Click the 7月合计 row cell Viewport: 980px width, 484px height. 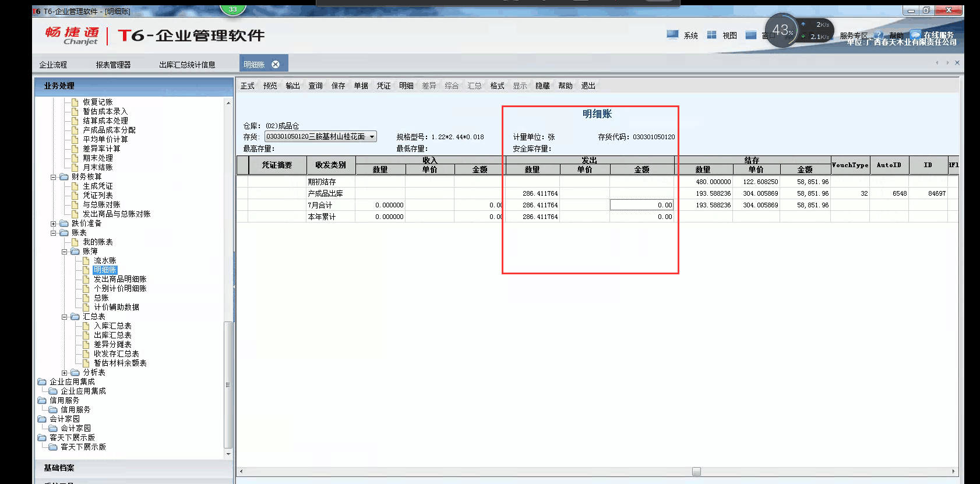330,205
